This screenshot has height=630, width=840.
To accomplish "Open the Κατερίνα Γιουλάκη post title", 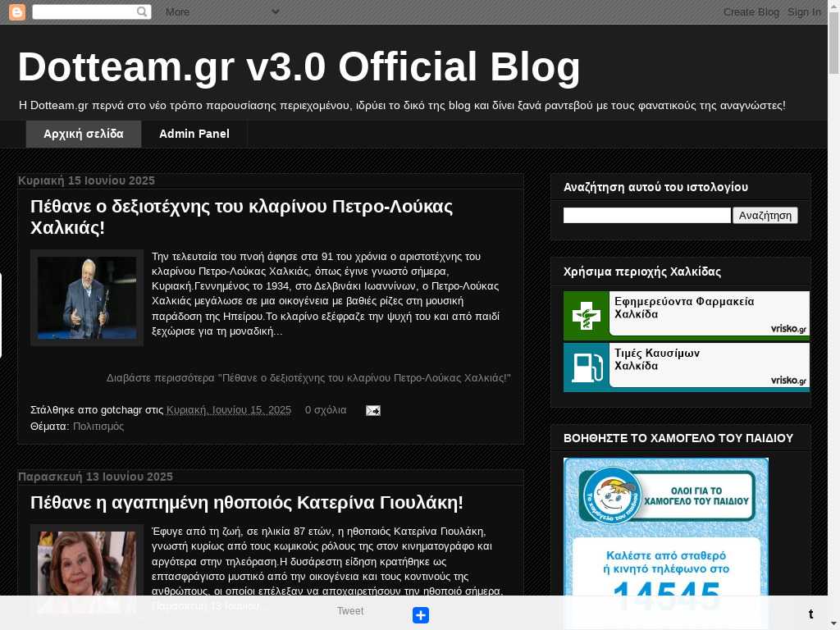I will click(x=246, y=503).
